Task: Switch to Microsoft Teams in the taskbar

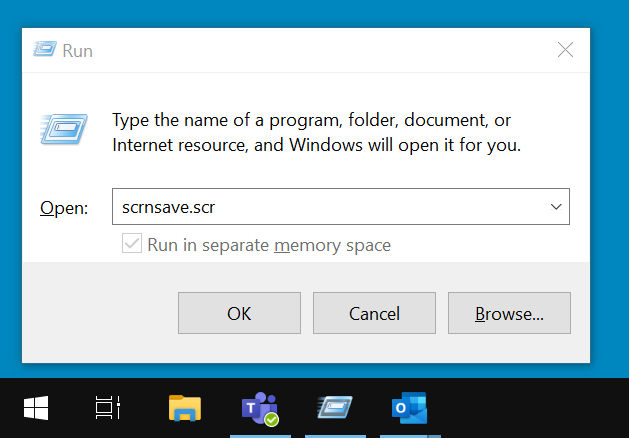Action: (x=260, y=409)
